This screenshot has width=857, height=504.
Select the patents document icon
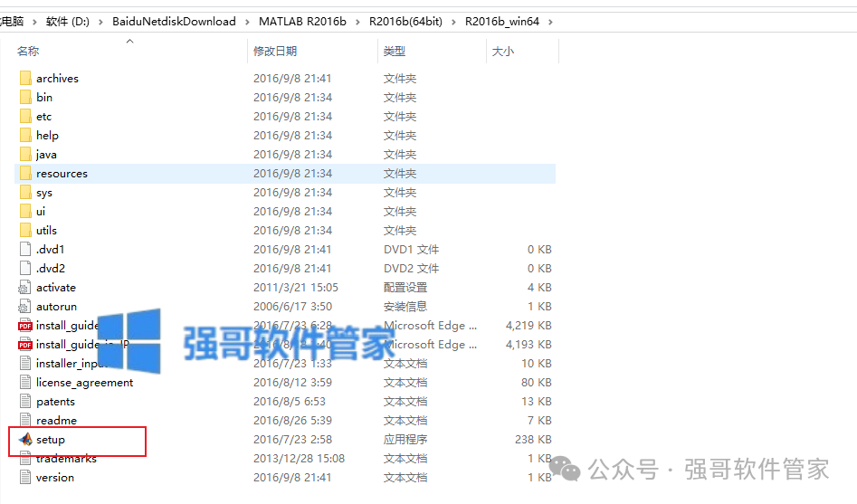(25, 401)
